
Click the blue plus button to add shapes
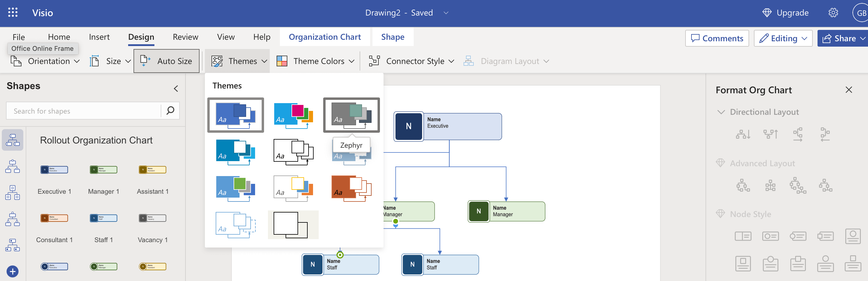[x=13, y=271]
